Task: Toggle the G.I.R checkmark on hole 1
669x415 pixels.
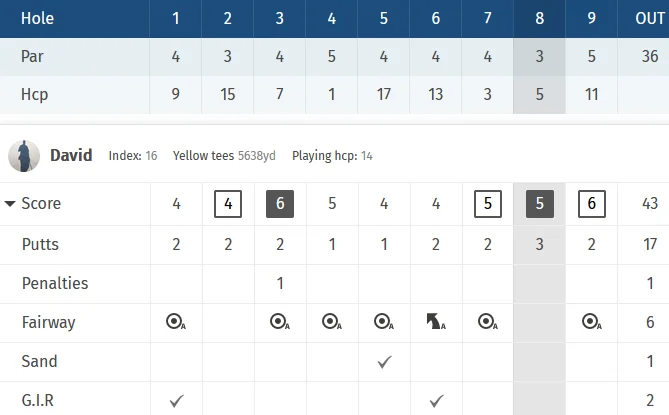Action: (176, 401)
